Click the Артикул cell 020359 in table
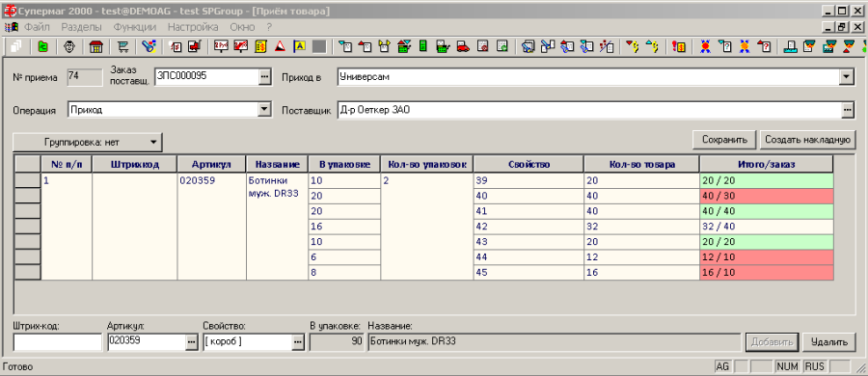Screen dimensions: 868x376 (x=211, y=227)
